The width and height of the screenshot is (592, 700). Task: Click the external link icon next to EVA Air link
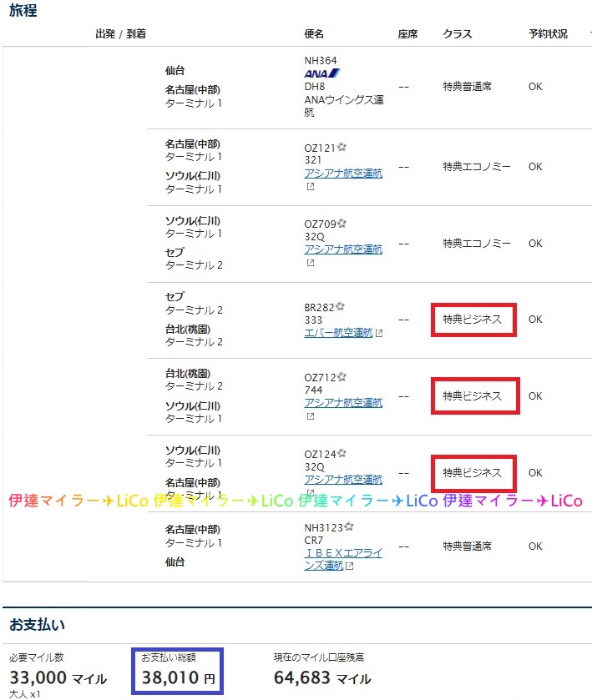[x=379, y=334]
